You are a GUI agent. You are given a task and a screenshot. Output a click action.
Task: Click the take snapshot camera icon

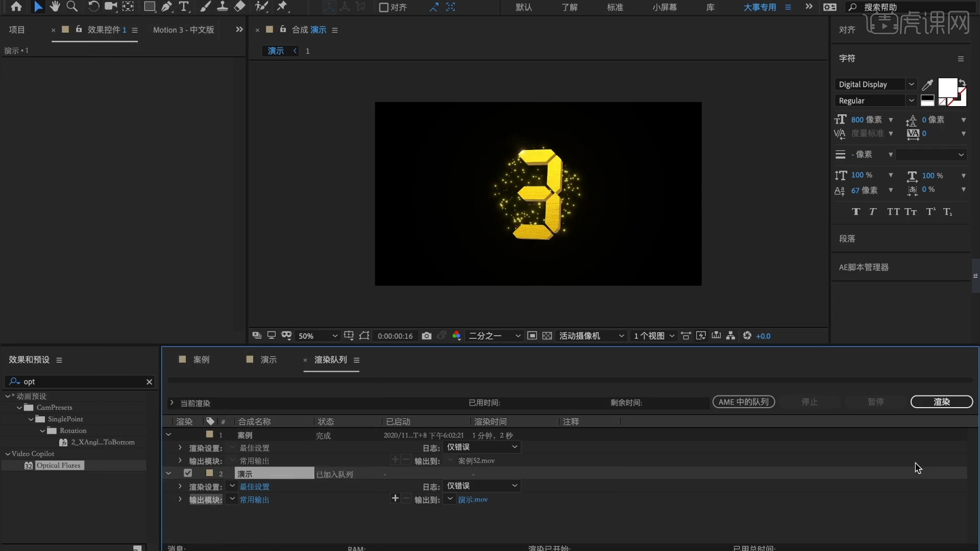[x=427, y=336]
